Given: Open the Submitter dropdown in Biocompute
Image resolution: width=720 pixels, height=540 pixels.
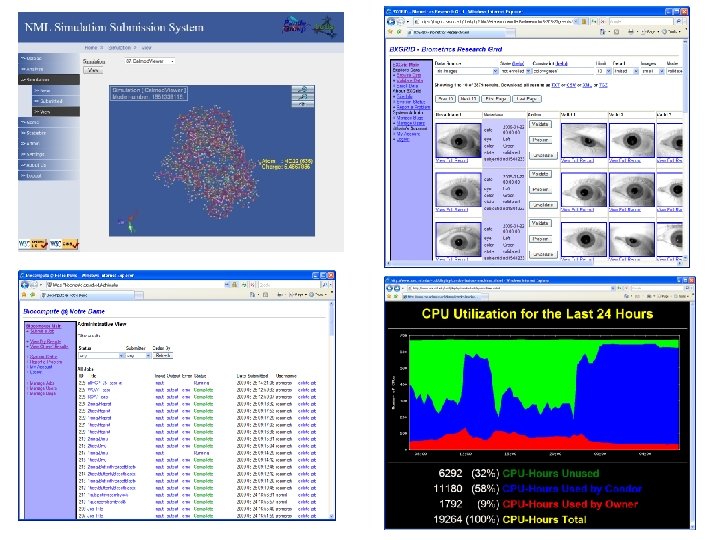Looking at the screenshot, I should tap(138, 356).
